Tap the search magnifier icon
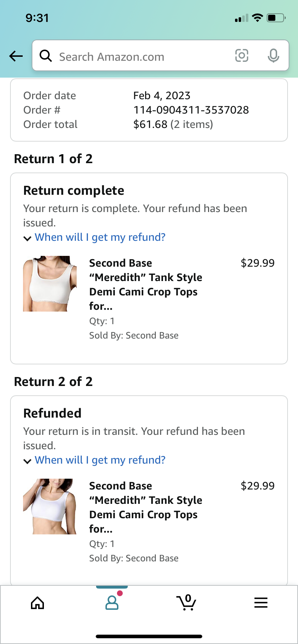The width and height of the screenshot is (298, 644). point(46,56)
